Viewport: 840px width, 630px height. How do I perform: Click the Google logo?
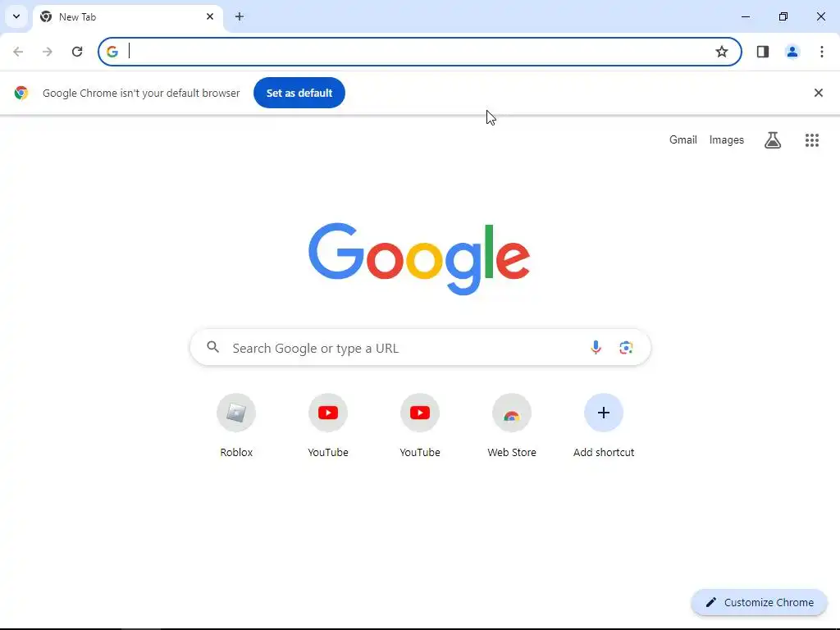pos(419,258)
